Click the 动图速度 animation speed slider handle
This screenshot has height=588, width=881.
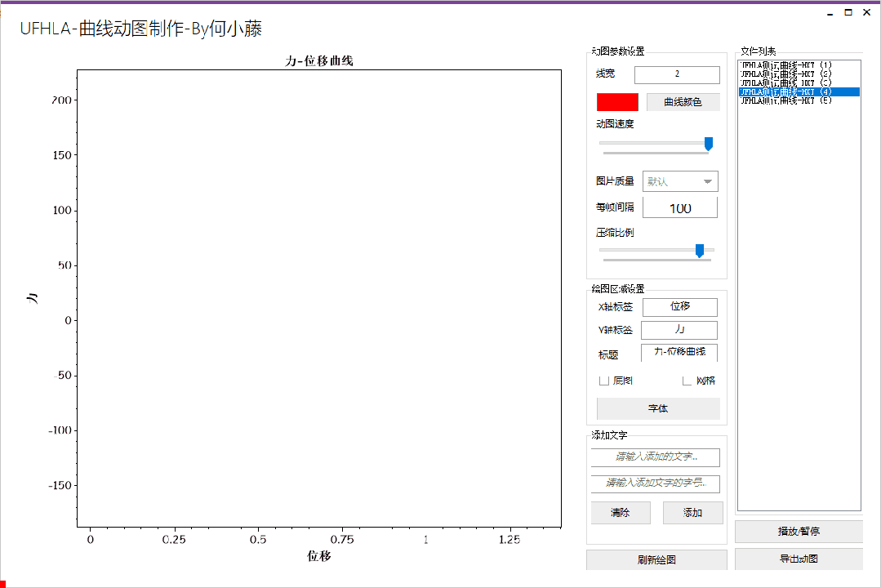click(709, 143)
